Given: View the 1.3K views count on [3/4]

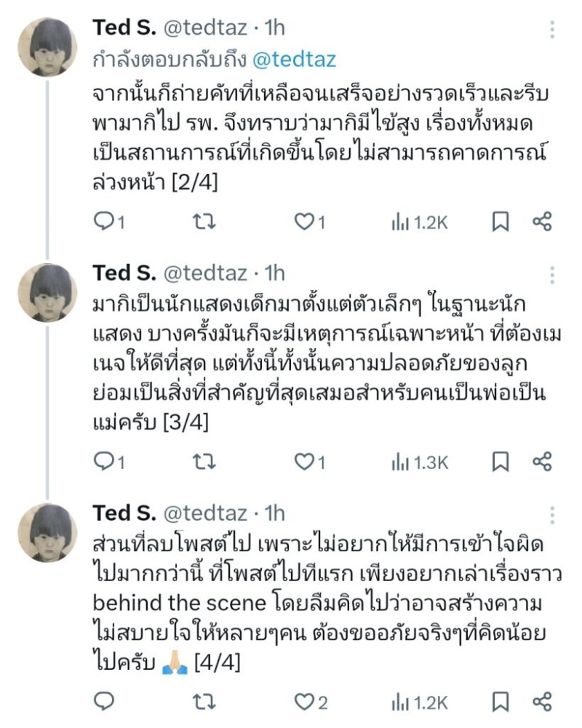Looking at the screenshot, I should click(420, 461).
